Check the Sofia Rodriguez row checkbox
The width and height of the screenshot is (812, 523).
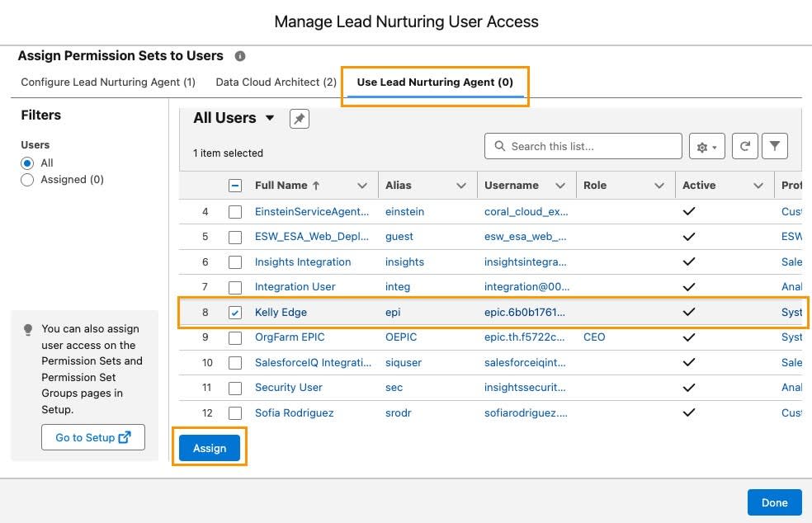pos(235,412)
